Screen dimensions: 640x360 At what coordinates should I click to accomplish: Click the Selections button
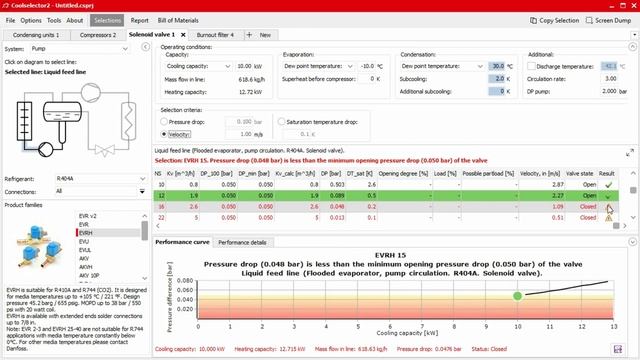(107, 20)
